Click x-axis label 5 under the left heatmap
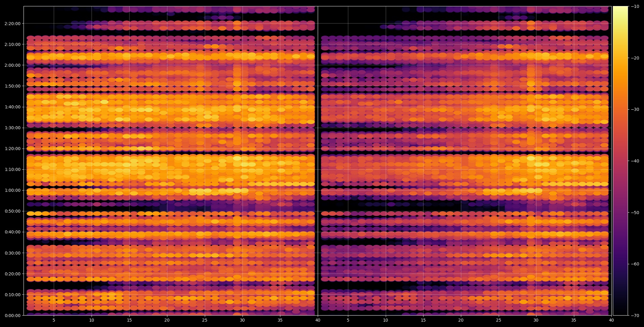 (54, 320)
